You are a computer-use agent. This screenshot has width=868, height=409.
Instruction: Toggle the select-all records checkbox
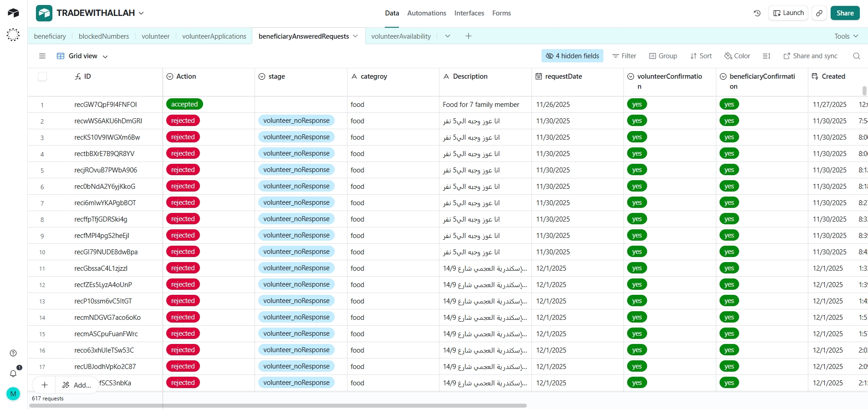(42, 76)
